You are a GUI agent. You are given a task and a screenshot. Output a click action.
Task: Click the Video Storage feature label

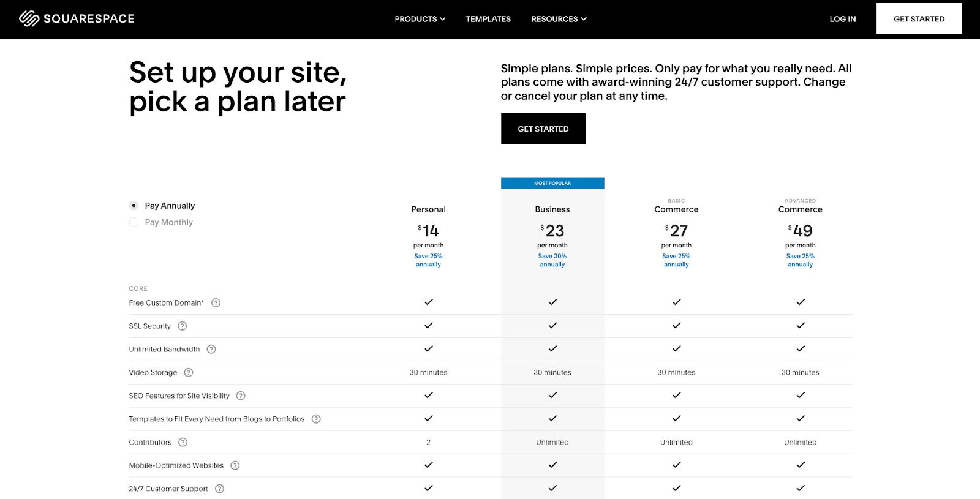point(153,372)
